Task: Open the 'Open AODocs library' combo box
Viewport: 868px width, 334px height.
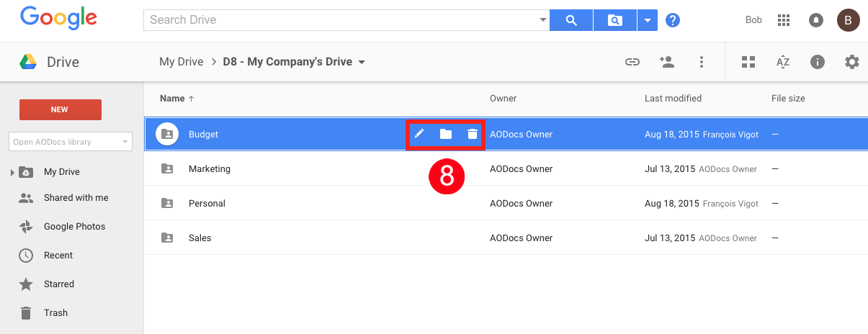Action: 71,142
